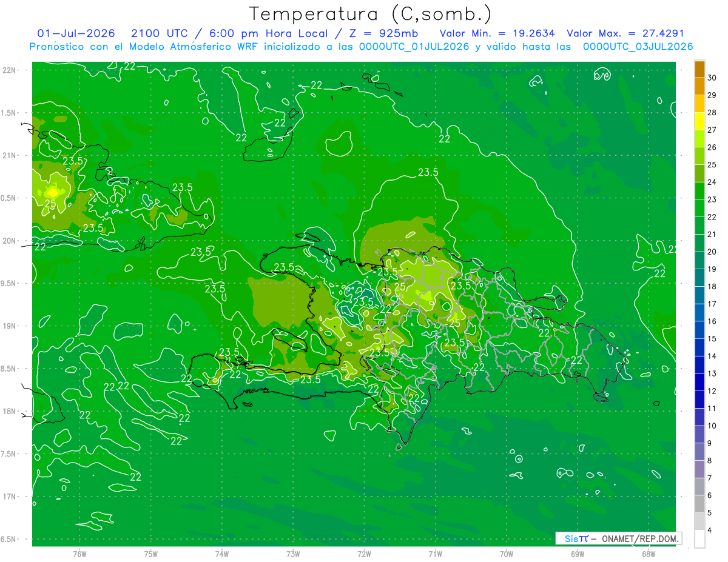This screenshot has height=562, width=728.
Task: Click the '68W' longitude axis label
Action: pos(649,554)
